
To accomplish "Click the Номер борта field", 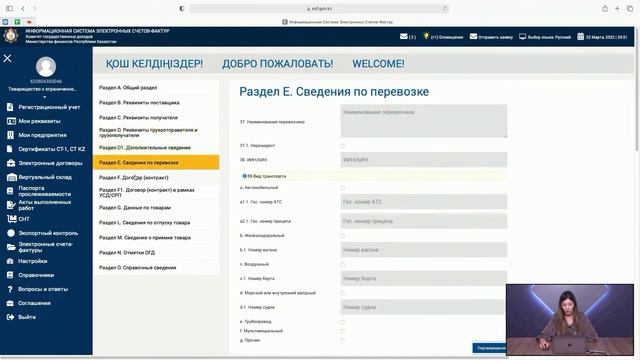I will [424, 278].
